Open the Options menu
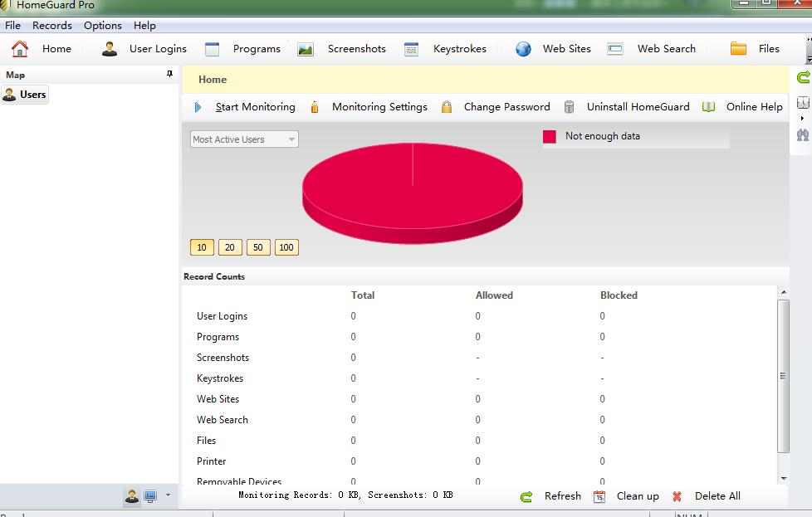The height and width of the screenshot is (517, 812). (103, 26)
